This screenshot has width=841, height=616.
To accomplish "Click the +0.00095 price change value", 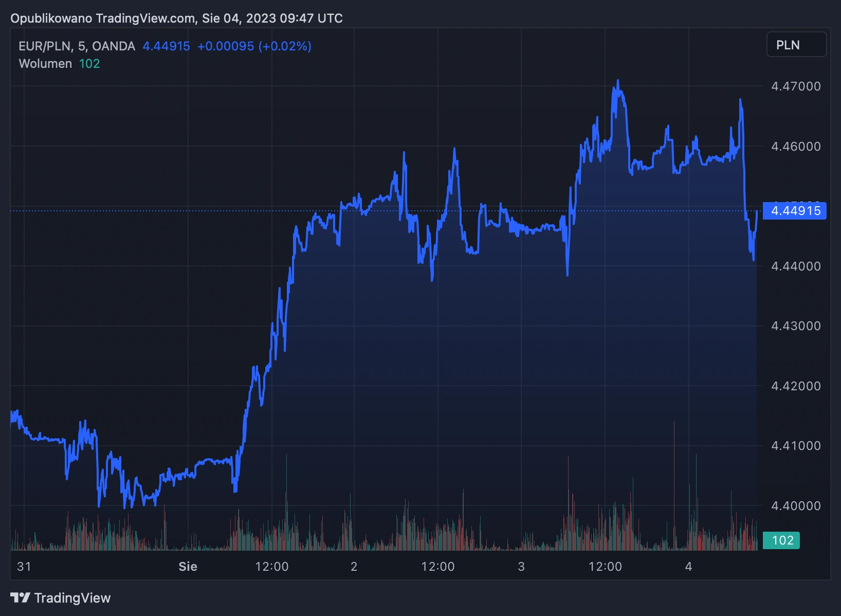I will point(226,46).
